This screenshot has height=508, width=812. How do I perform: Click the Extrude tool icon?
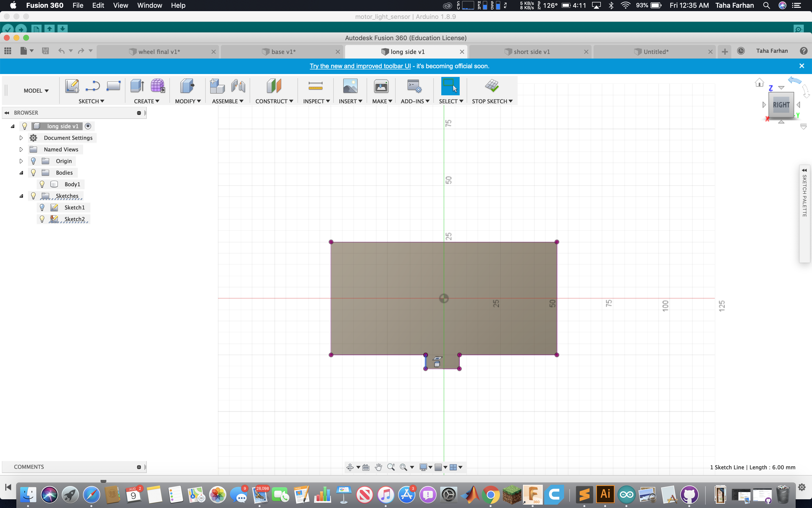coord(137,86)
